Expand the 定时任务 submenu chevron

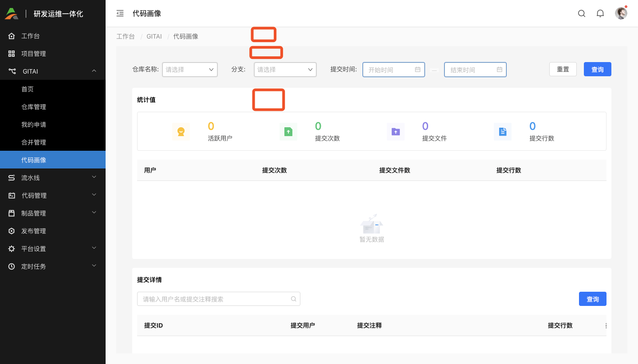(x=94, y=266)
